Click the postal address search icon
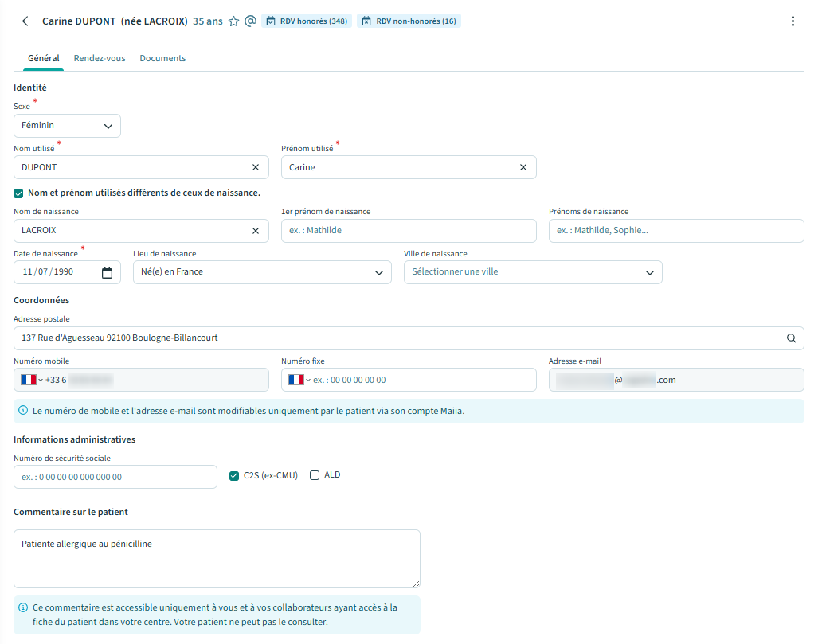Viewport: 818px width, 644px height. click(791, 338)
